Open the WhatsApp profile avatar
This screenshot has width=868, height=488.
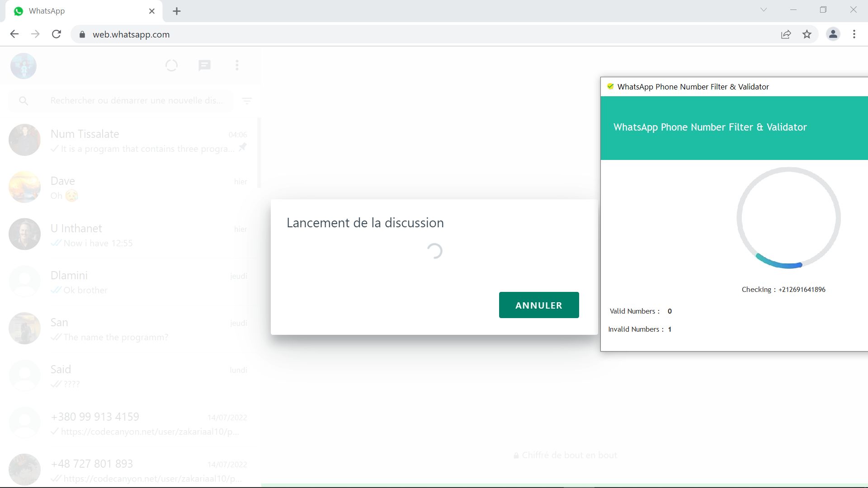24,66
